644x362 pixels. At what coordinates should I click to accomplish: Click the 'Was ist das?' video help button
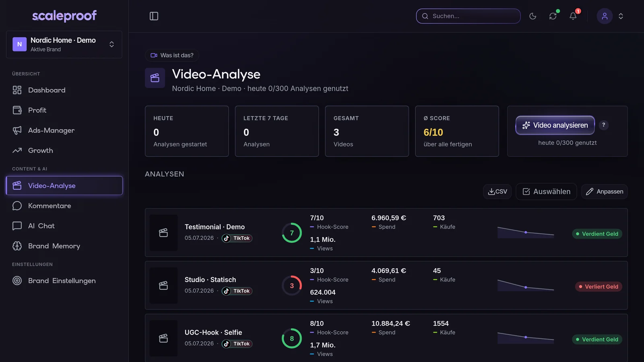click(x=172, y=55)
